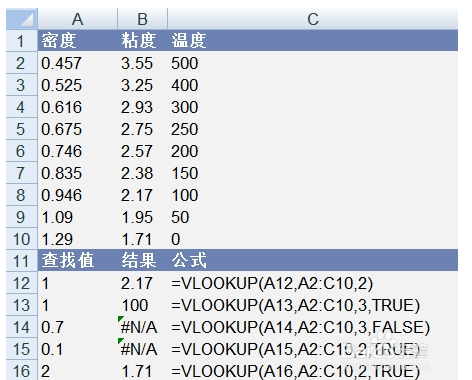The image size is (472, 380).
Task: Click cell containing 0.946
Action: pyautogui.click(x=77, y=195)
